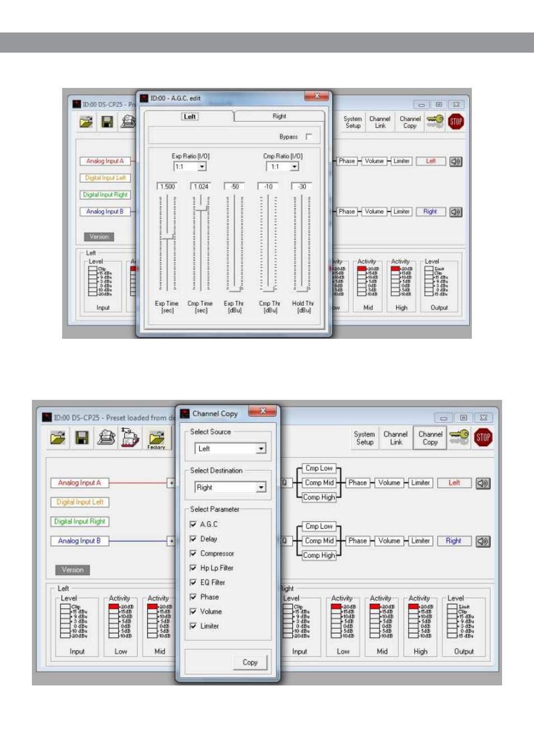Uncheck Volume parameter checkbox
The image size is (534, 756).
(x=193, y=612)
